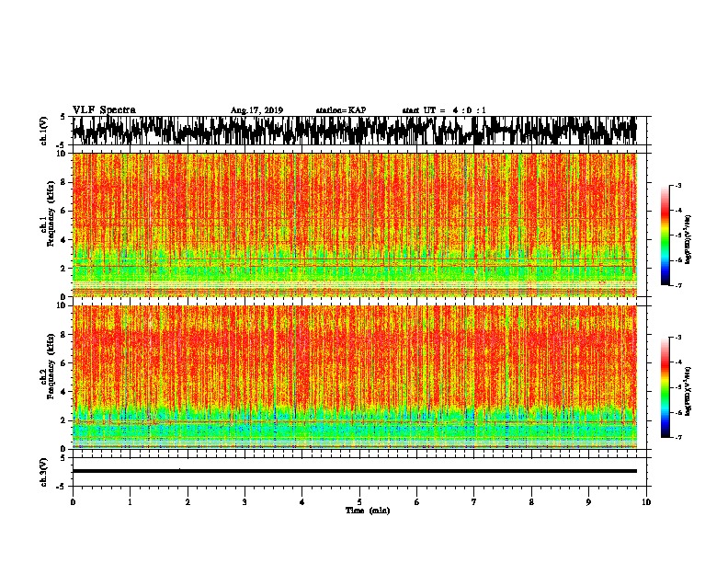Click the "2" tick on ch.2 frequency axis
This screenshot has height=563, width=728.
[64, 420]
